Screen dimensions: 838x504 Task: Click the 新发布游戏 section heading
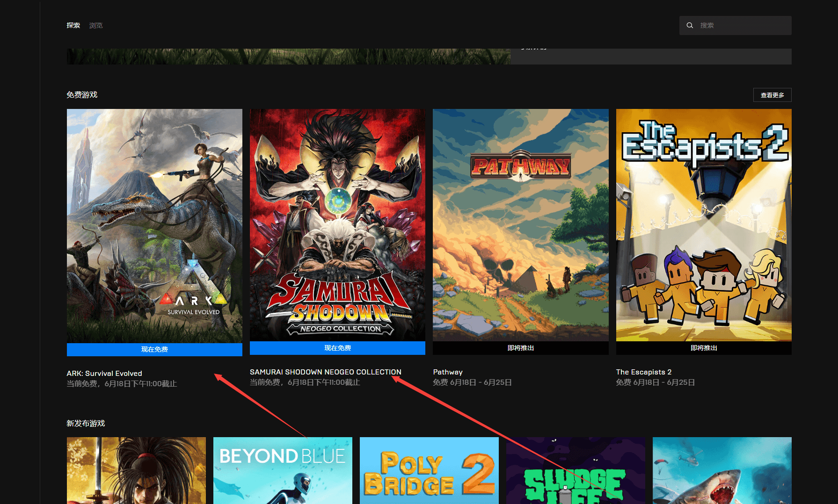(x=86, y=423)
